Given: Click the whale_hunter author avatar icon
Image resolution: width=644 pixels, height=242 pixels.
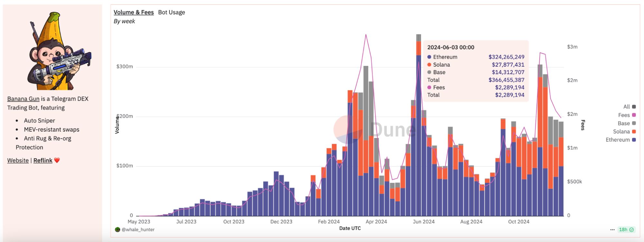Looking at the screenshot, I should 118,229.
